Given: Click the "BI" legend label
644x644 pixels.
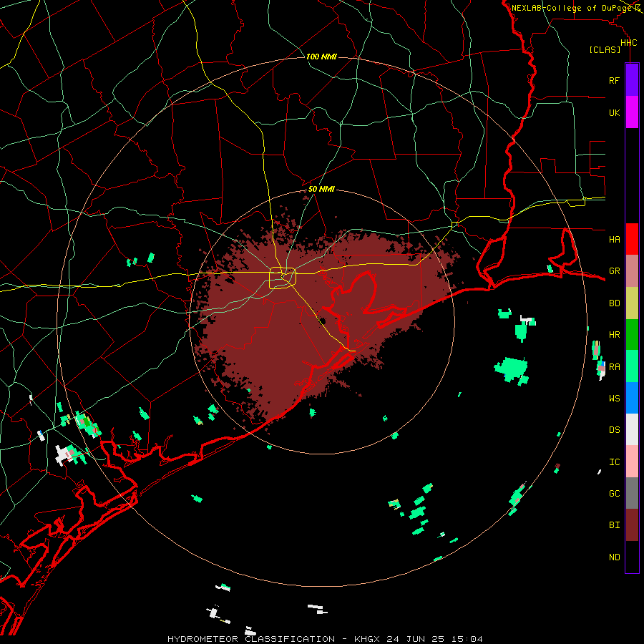Looking at the screenshot, I should pyautogui.click(x=614, y=525).
